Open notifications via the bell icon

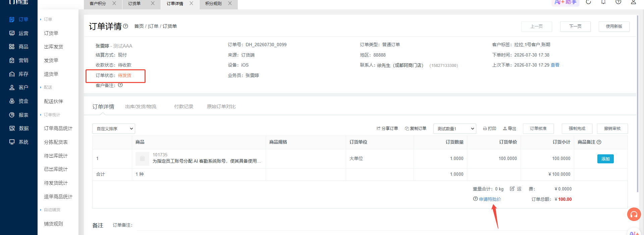tap(603, 2)
